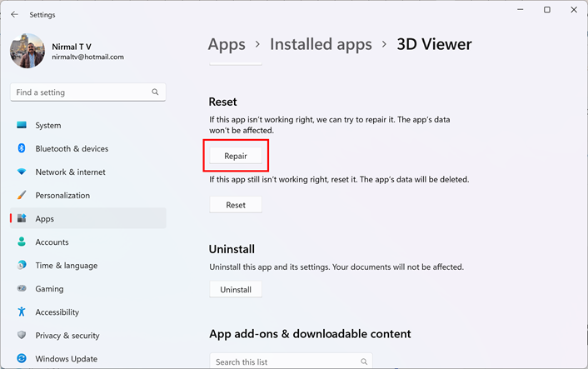The image size is (588, 369).
Task: Click the Uninstall section heading
Action: click(x=232, y=249)
